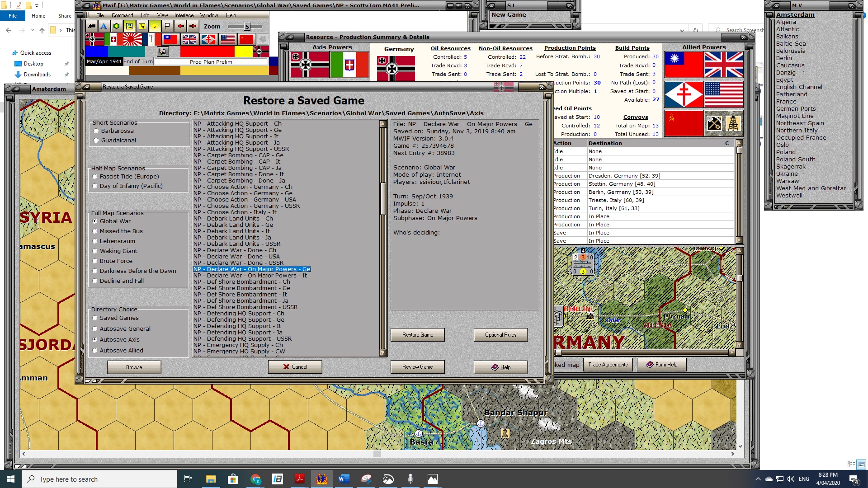Click the Windows Start button

[x=11, y=479]
